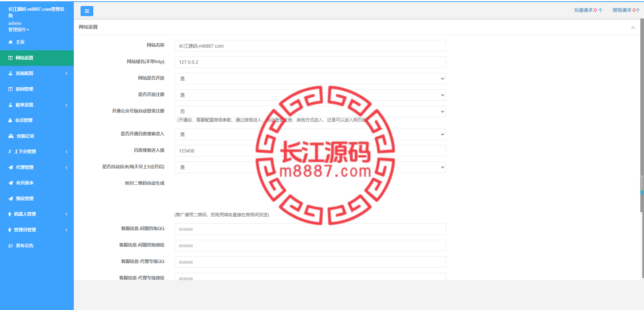Screen dimensions: 644x310
Task: Click the 问题咨询QQ input field
Action: (310, 229)
